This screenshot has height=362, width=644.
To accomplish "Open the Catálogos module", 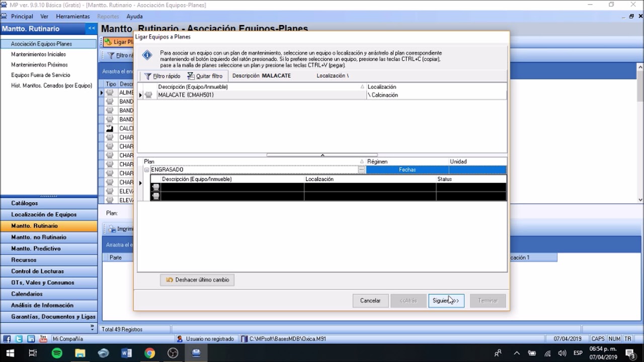I will 49,203.
